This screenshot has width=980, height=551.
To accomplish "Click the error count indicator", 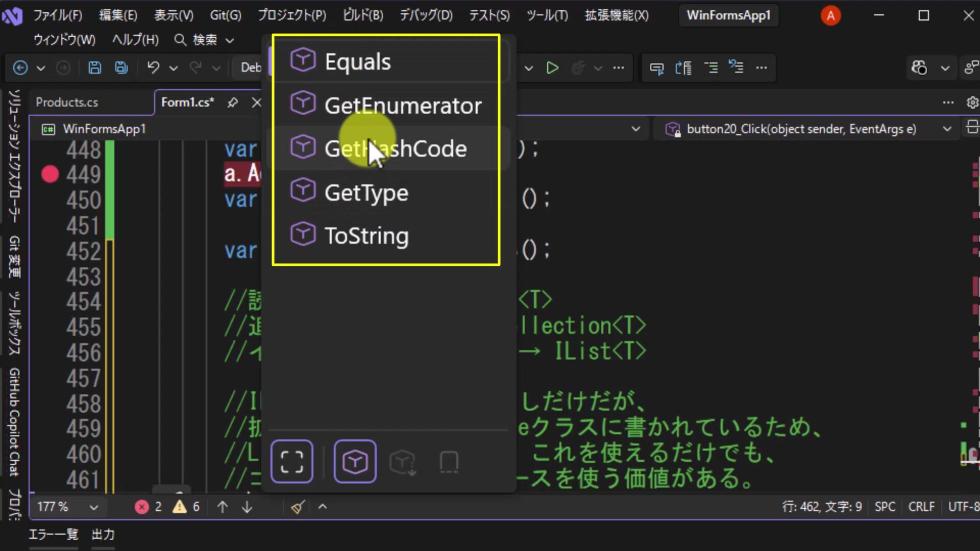I will click(149, 507).
